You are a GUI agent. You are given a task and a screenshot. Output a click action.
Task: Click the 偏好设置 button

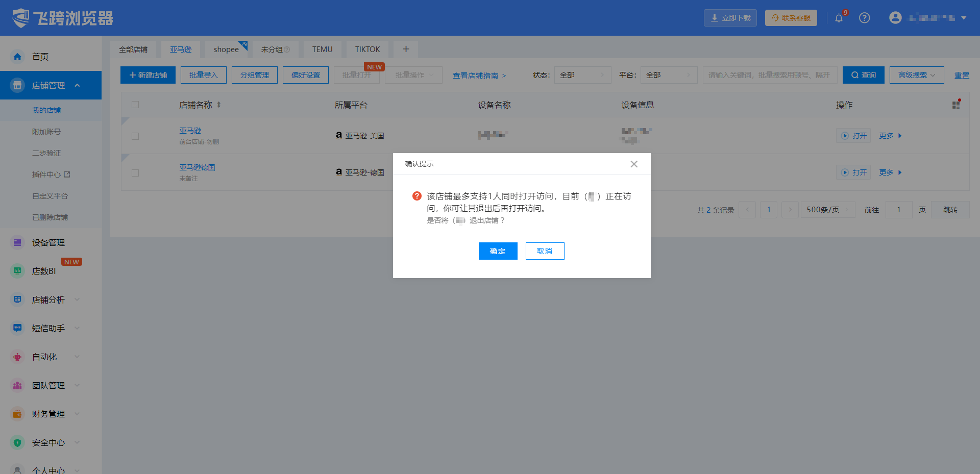click(306, 75)
